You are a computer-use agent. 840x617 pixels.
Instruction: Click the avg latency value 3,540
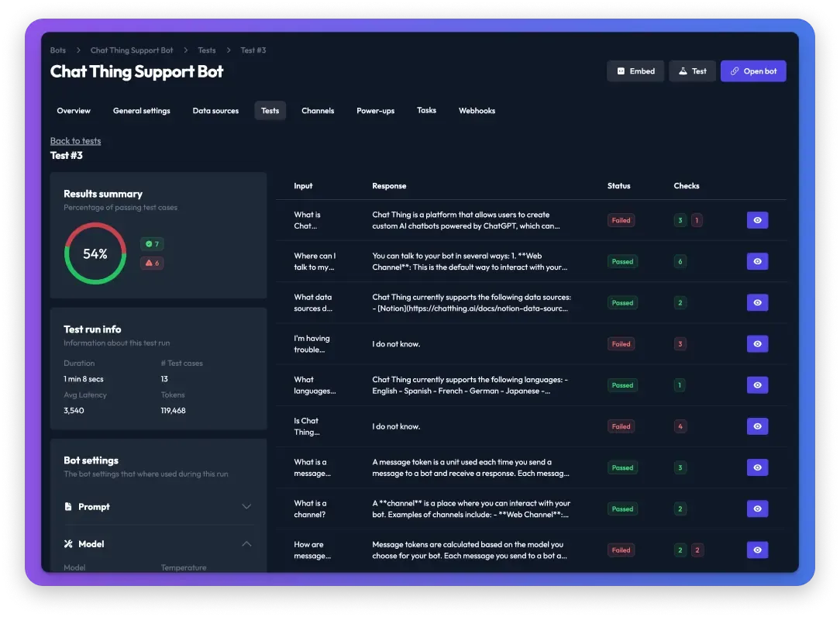pos(74,411)
